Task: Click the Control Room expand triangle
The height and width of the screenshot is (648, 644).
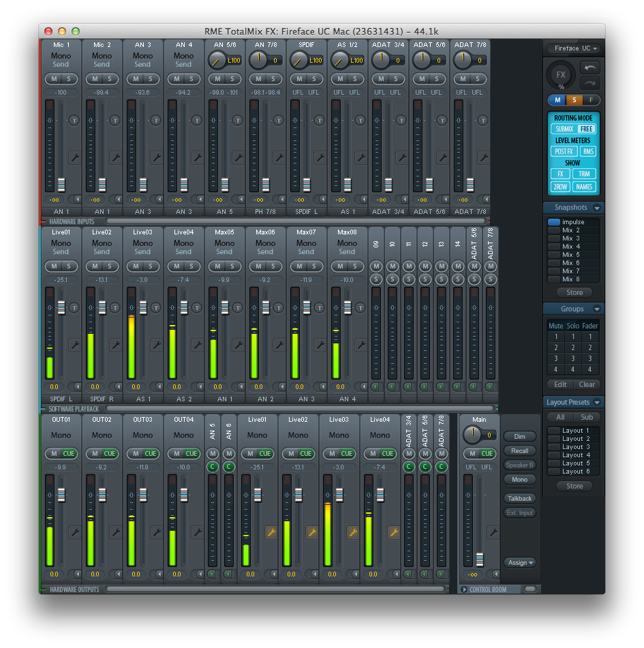Action: click(x=464, y=589)
